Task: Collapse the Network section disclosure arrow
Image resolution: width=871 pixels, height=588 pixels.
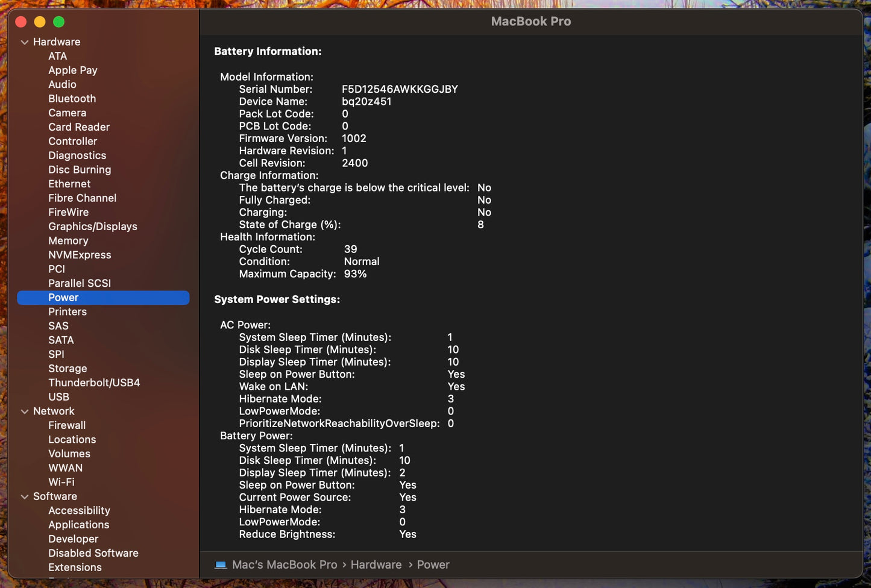Action: pyautogui.click(x=25, y=411)
